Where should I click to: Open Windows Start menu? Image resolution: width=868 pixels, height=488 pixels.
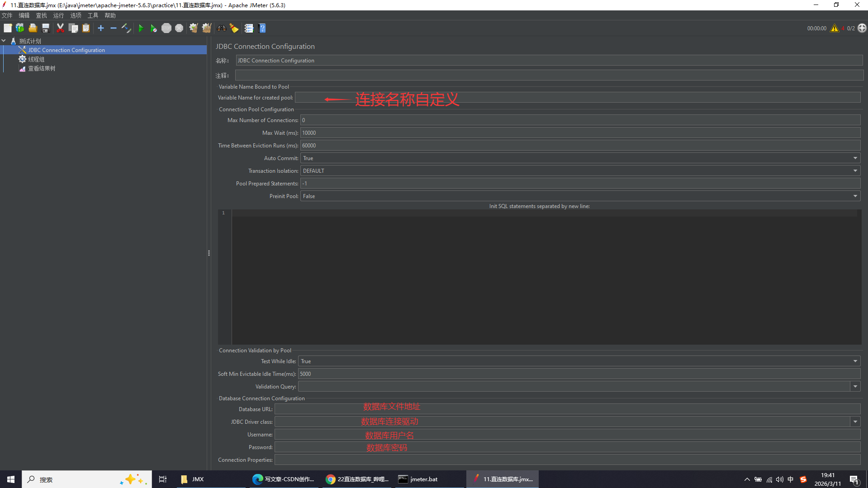click(x=11, y=479)
